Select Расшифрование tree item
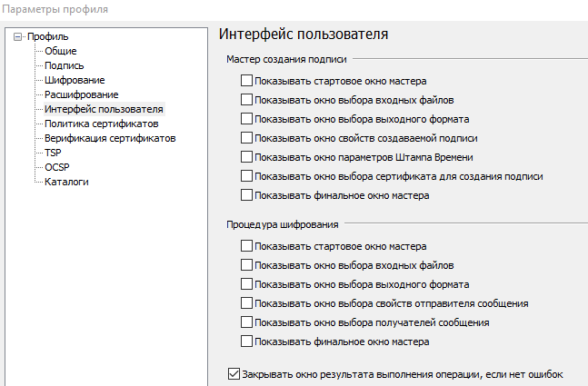 click(x=82, y=94)
